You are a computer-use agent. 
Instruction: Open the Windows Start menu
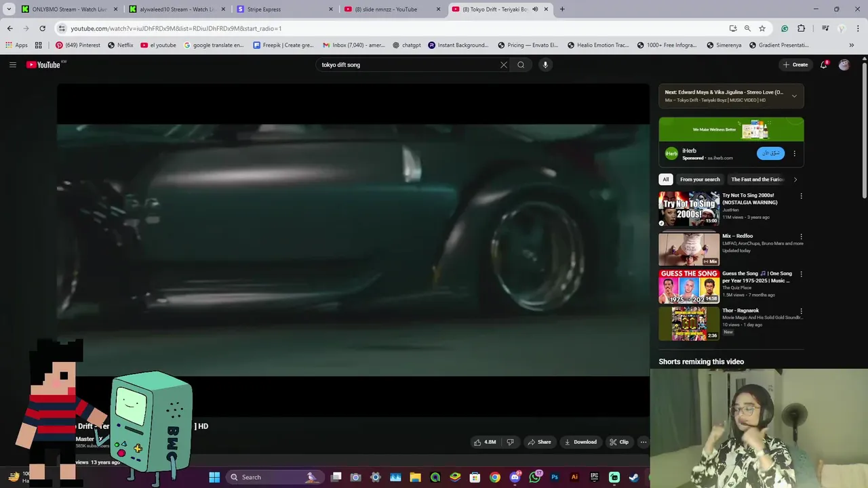pos(214,477)
